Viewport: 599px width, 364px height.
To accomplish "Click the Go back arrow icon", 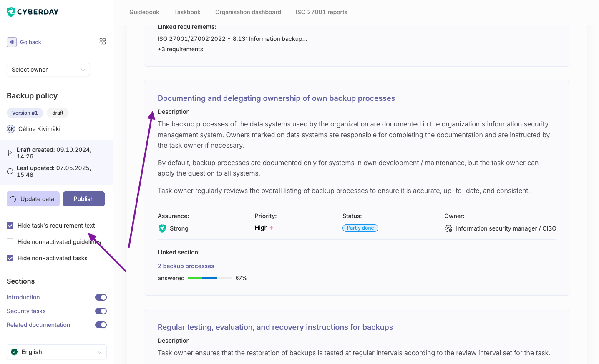I will 12,42.
